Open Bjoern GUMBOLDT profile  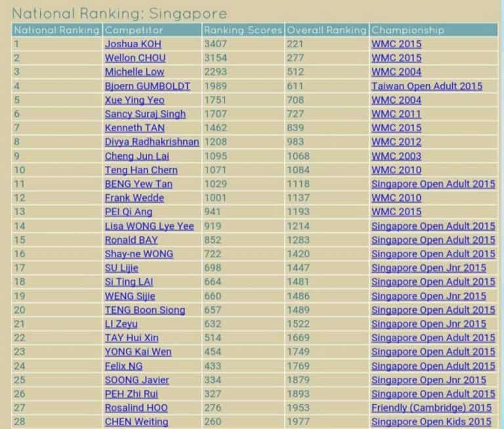click(147, 86)
